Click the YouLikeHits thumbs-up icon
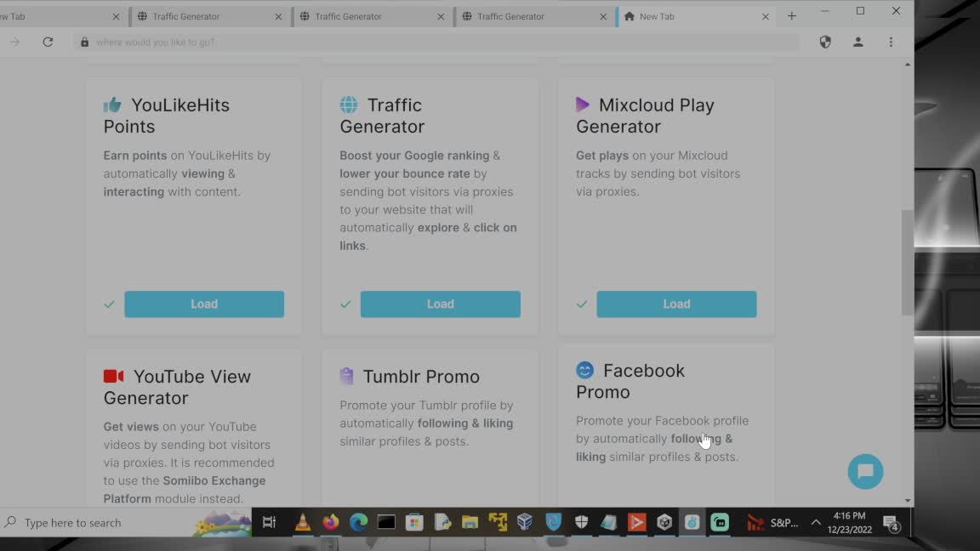Image resolution: width=980 pixels, height=551 pixels. click(112, 105)
